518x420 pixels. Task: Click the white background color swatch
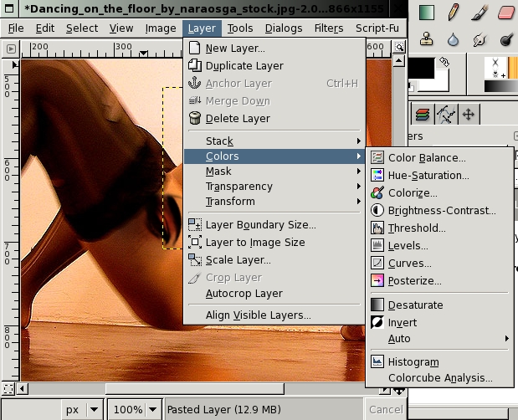click(x=442, y=85)
